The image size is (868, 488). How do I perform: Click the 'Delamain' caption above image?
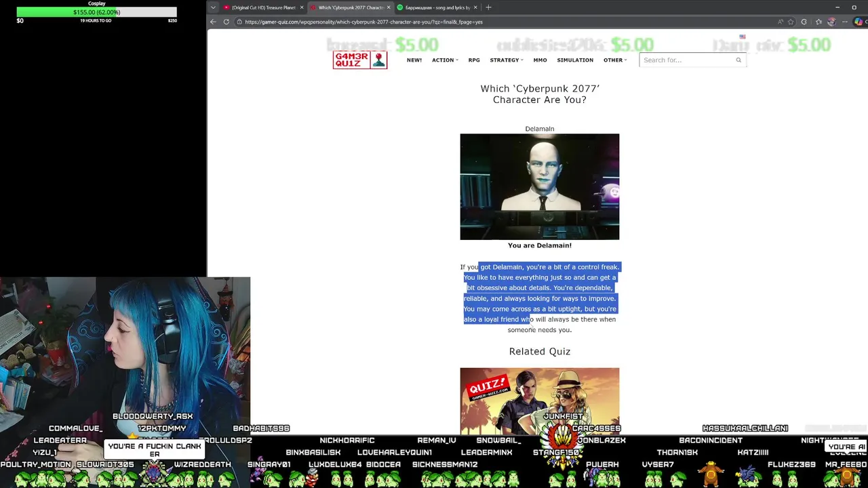pos(540,129)
